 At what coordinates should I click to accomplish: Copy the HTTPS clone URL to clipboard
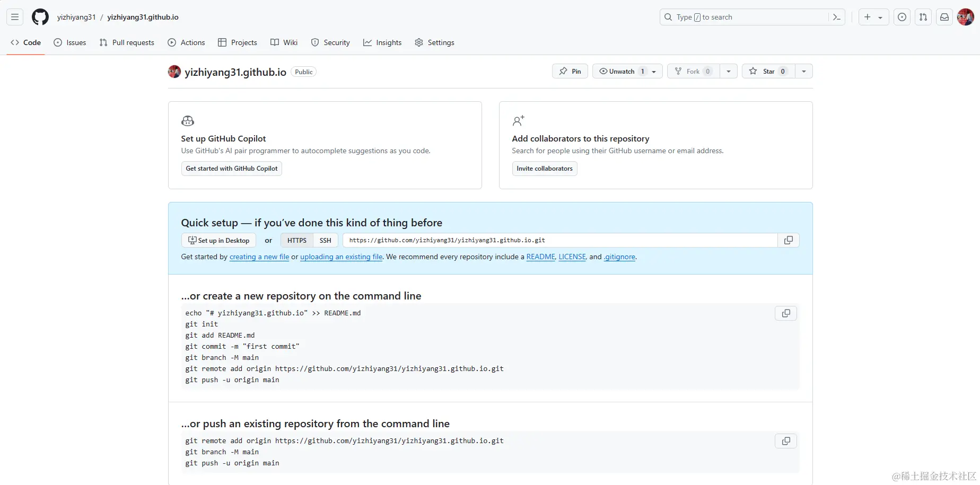pos(789,240)
